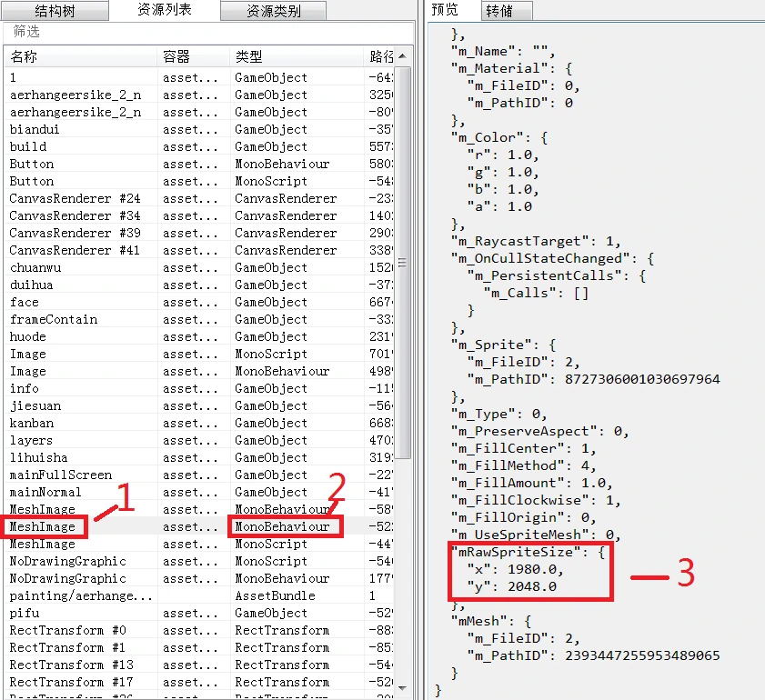The height and width of the screenshot is (700, 765).
Task: Open the 资源类别 tab
Action: click(x=273, y=11)
